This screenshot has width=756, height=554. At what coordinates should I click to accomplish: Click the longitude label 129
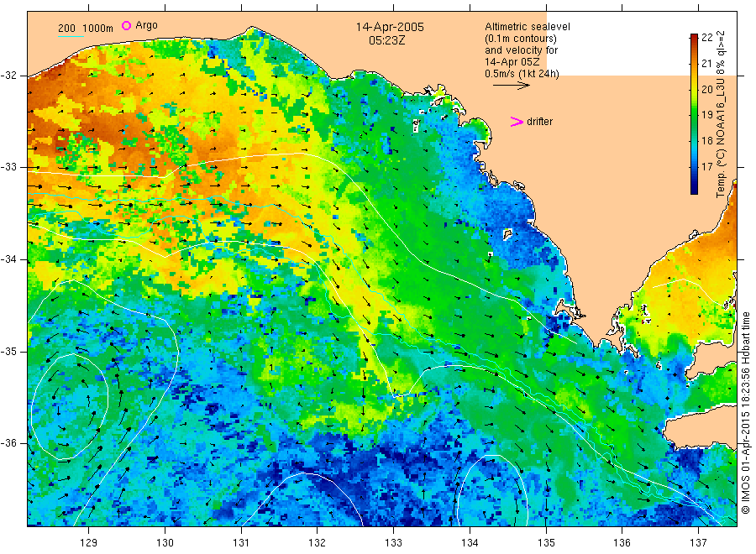pos(89,543)
